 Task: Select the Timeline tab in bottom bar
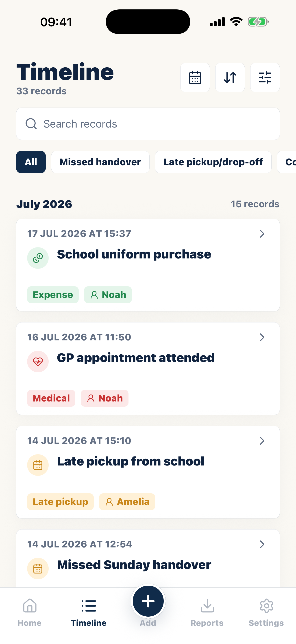click(x=89, y=613)
